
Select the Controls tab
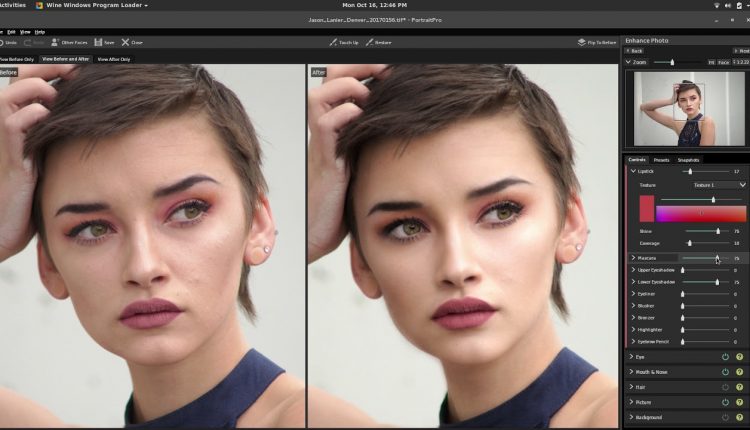click(x=637, y=160)
